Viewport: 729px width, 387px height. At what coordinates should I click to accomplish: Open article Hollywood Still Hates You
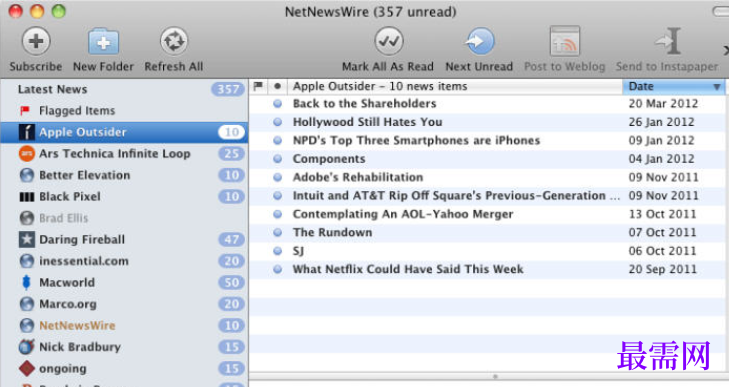(x=367, y=122)
